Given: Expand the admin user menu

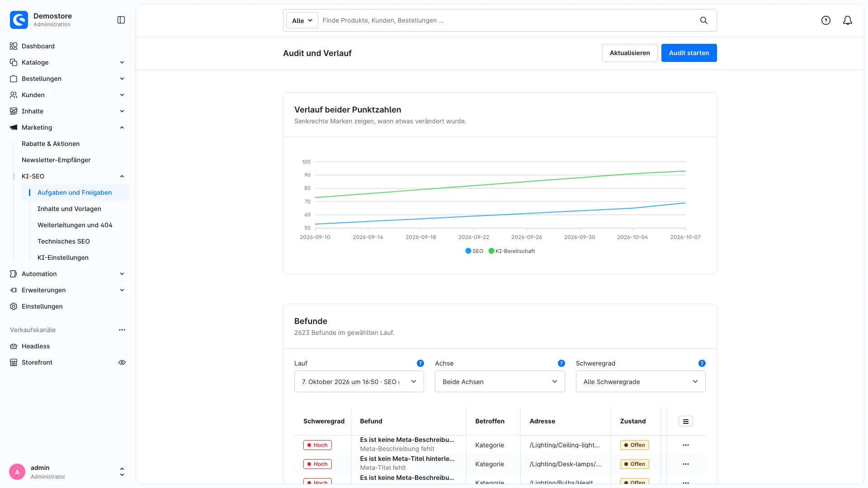Looking at the screenshot, I should [x=122, y=472].
